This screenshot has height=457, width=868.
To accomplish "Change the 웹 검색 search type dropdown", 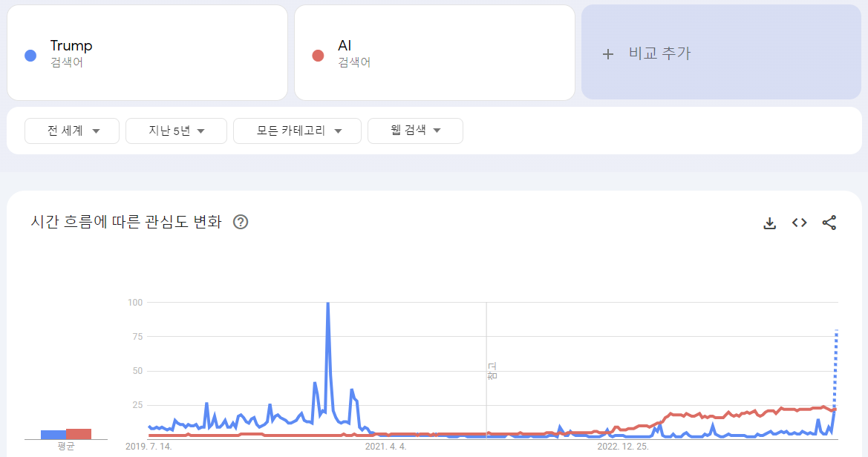I will (415, 131).
